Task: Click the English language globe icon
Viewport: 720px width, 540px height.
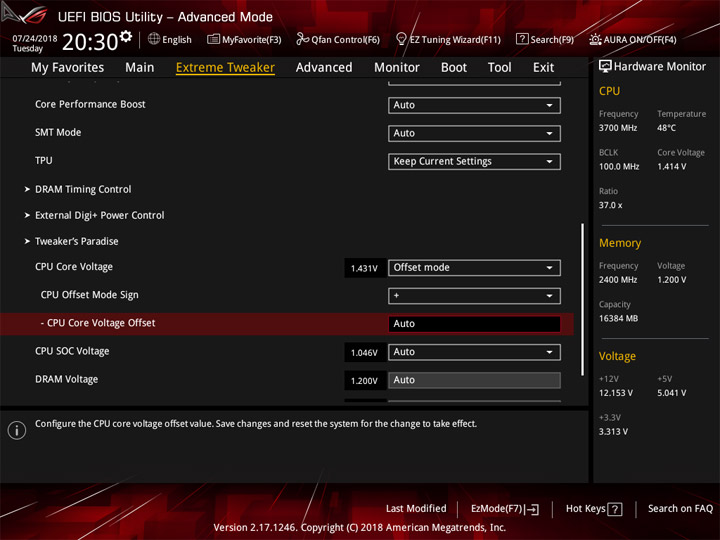Action: point(154,39)
